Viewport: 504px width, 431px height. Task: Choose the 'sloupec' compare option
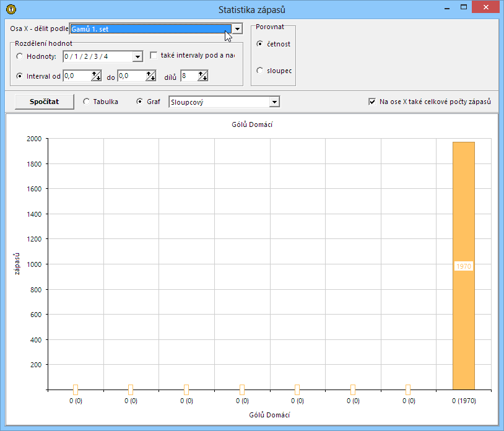pos(260,71)
